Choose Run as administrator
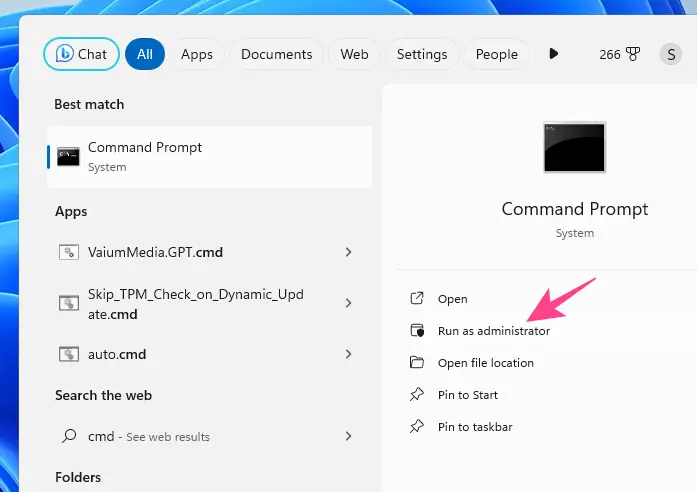Image resolution: width=697 pixels, height=492 pixels. 494,331
